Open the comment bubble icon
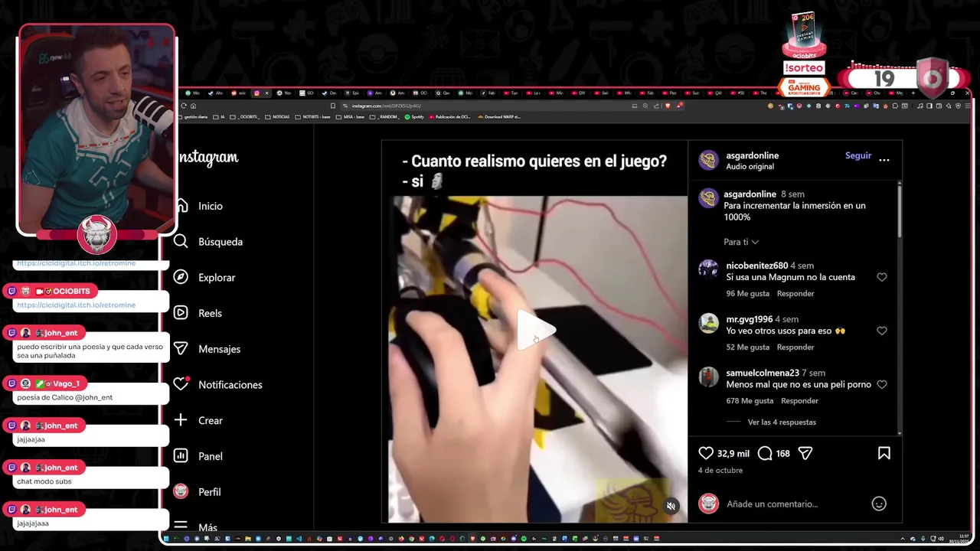Image resolution: width=980 pixels, height=551 pixels. point(764,453)
